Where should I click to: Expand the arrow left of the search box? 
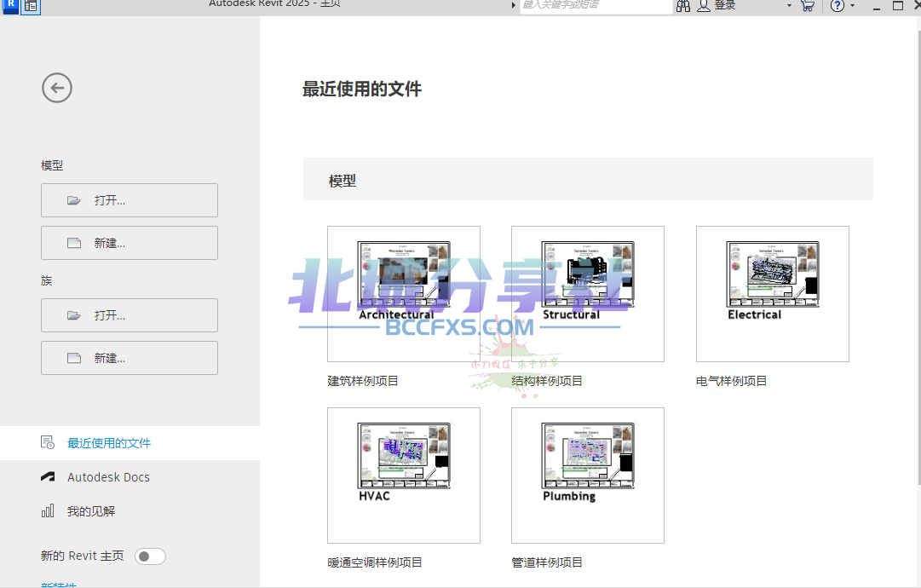coord(514,5)
